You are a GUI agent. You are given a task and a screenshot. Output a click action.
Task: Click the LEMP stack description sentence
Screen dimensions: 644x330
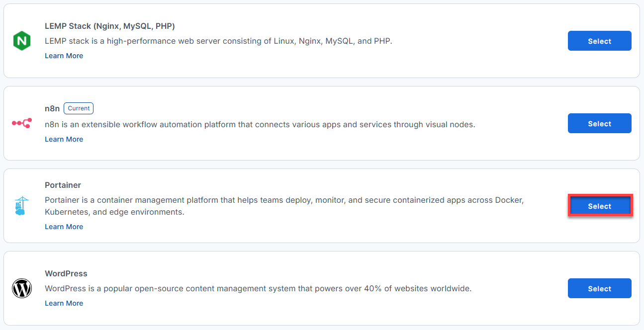tap(218, 41)
